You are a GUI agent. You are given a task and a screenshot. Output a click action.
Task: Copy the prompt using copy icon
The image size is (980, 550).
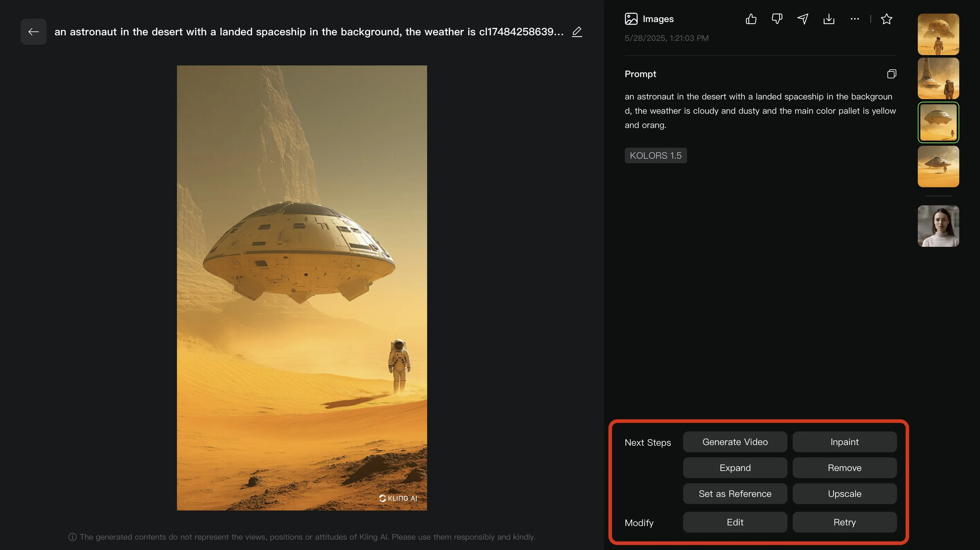[891, 74]
